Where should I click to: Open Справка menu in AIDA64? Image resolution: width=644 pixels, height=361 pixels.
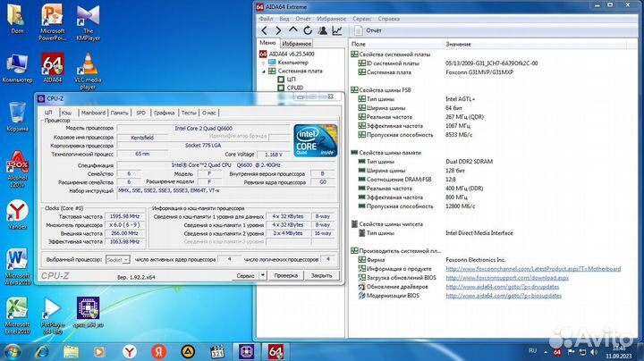[388, 19]
